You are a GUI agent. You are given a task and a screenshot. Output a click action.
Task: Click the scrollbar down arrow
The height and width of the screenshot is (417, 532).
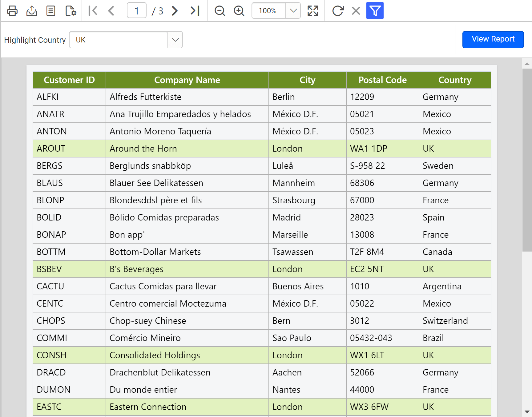click(x=527, y=411)
